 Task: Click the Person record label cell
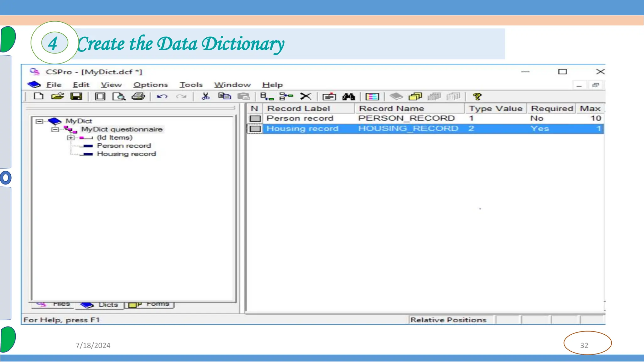click(300, 118)
